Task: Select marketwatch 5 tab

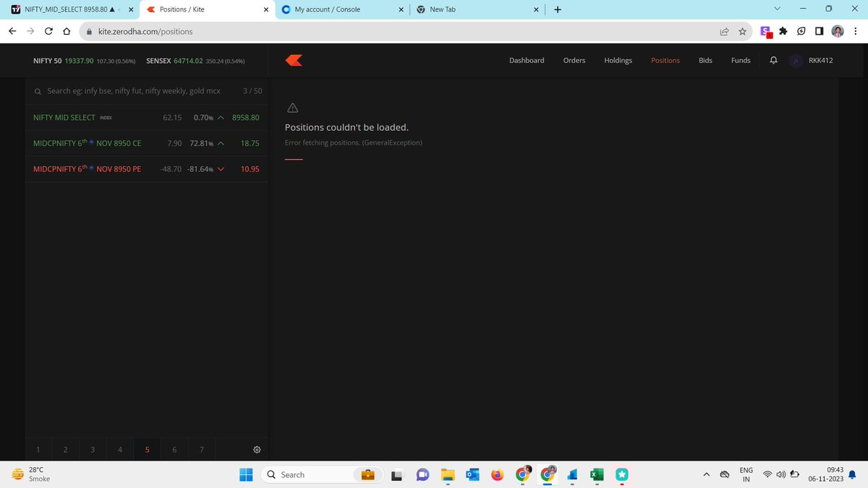Action: [x=148, y=450]
